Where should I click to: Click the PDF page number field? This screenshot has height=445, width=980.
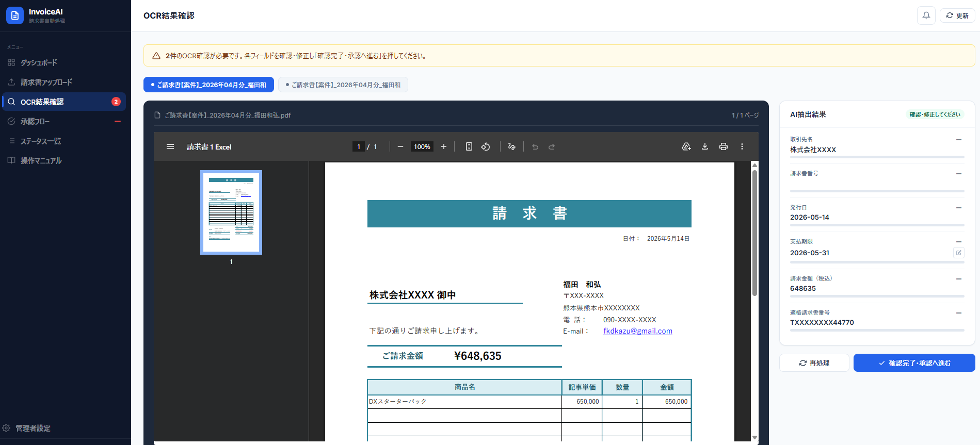tap(359, 146)
